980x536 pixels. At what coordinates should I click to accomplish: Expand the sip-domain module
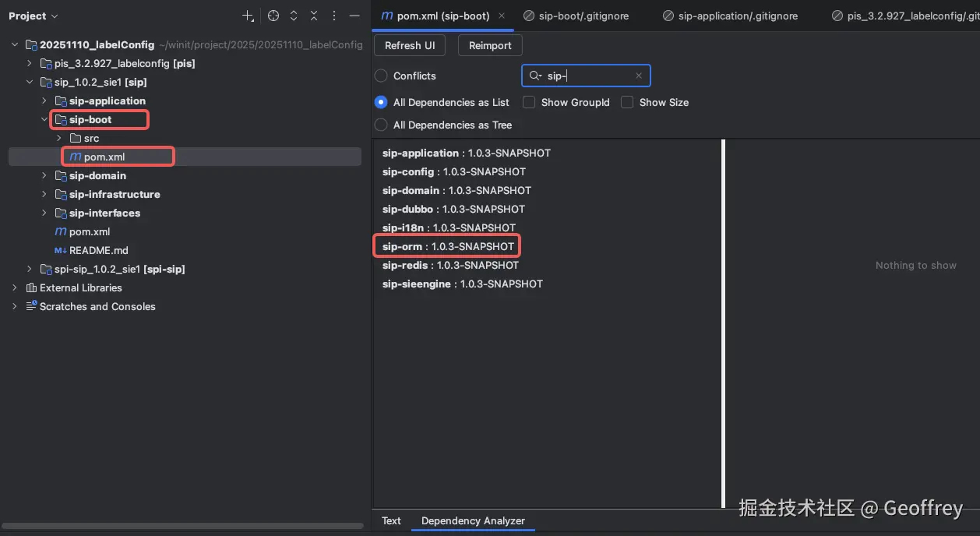(44, 175)
